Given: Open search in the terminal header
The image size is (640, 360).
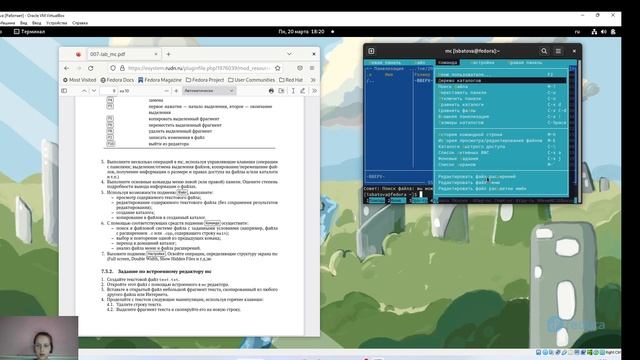Looking at the screenshot, I should 544,51.
